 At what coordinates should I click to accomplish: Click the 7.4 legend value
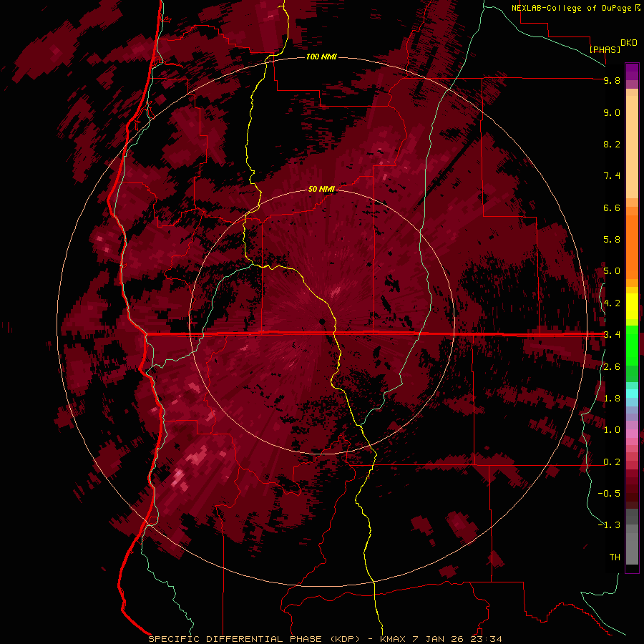click(x=612, y=176)
